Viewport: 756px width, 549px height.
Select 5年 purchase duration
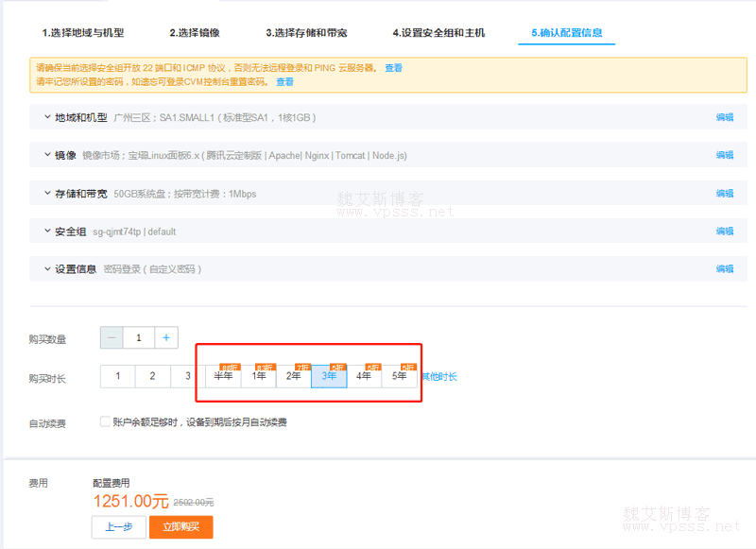tap(400, 376)
